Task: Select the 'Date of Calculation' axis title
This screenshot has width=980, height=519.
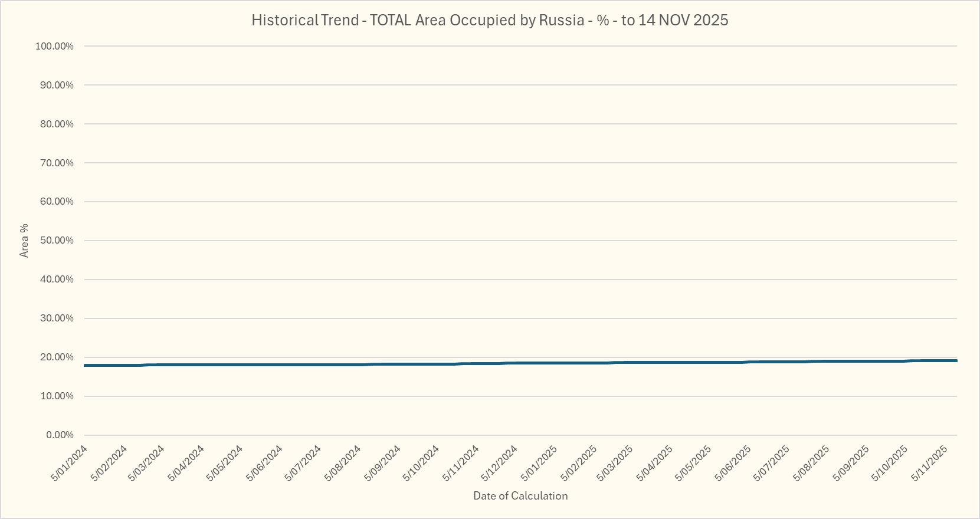Action: [520, 496]
